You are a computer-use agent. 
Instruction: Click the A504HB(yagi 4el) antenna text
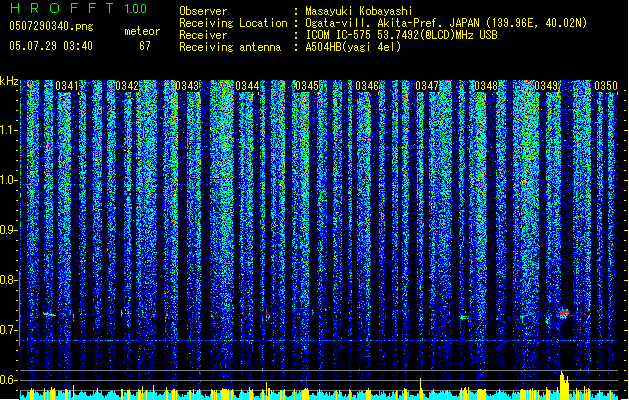coord(353,47)
